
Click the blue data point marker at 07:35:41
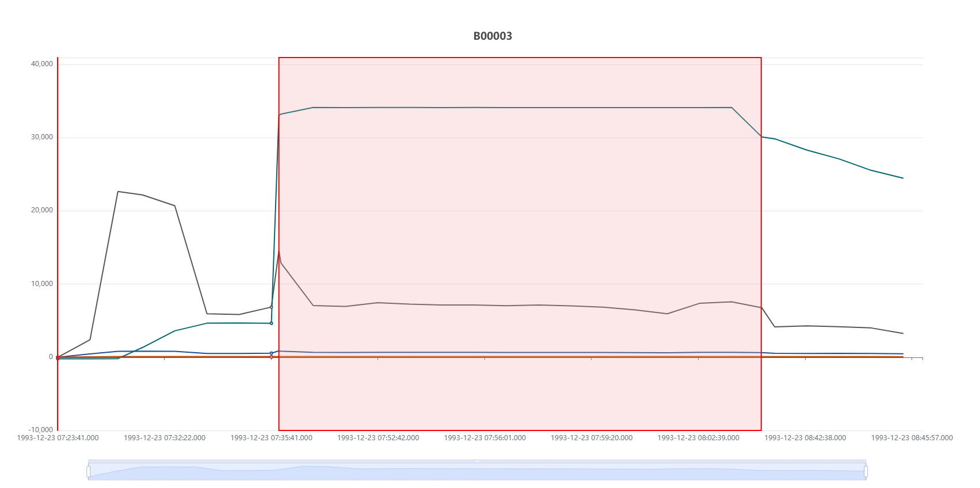click(272, 353)
